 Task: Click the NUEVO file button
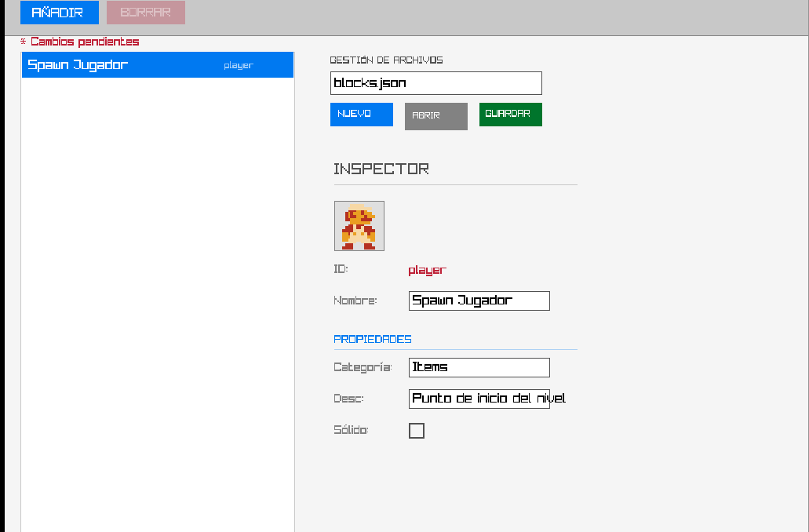pyautogui.click(x=361, y=114)
